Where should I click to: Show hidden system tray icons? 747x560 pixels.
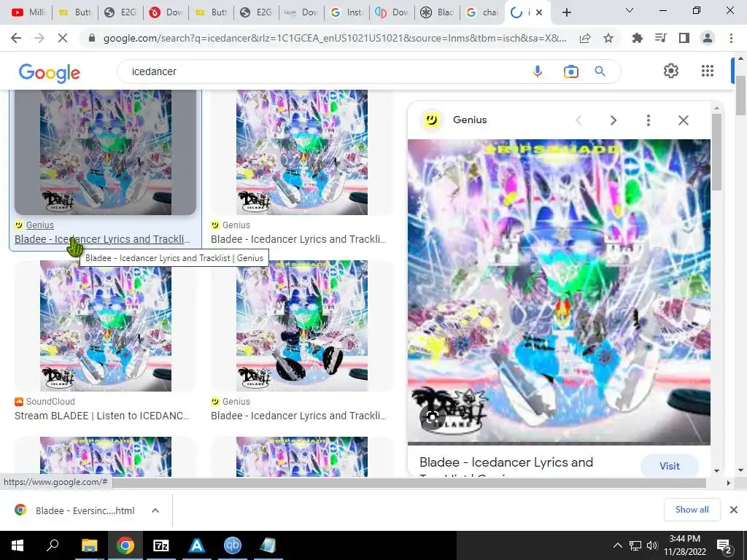pos(617,545)
